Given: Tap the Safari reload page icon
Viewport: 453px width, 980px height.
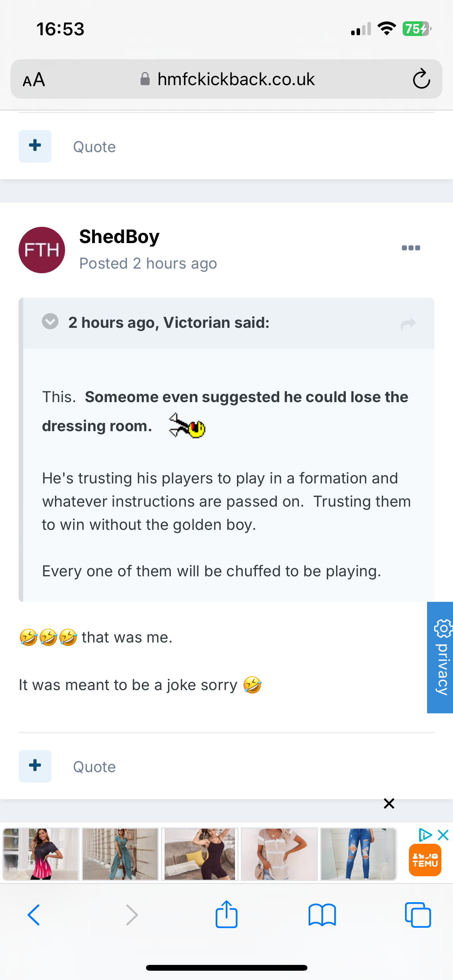Looking at the screenshot, I should pos(421,79).
